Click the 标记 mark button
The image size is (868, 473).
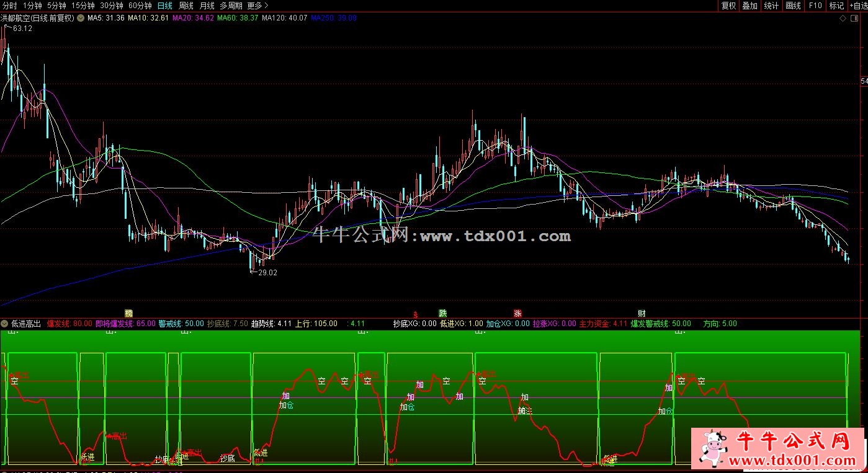[836, 6]
